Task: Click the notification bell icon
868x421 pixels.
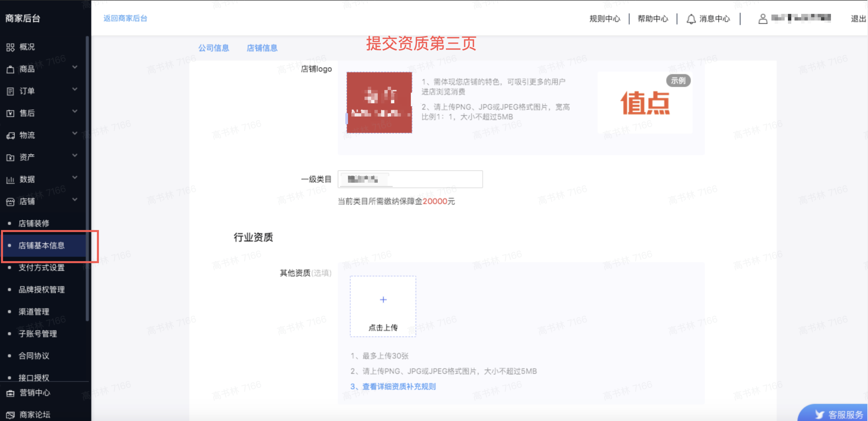Action: click(691, 19)
